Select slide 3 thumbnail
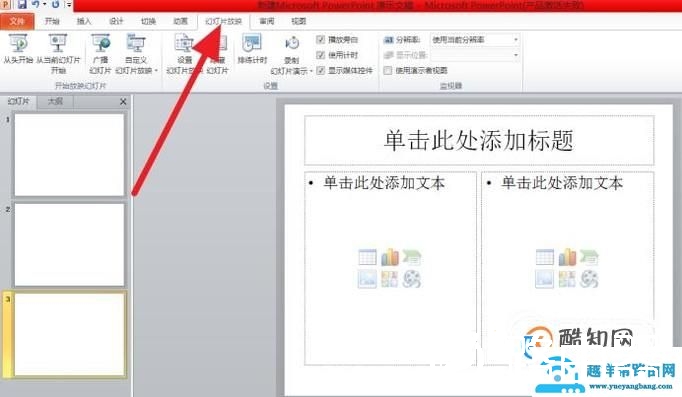 (x=69, y=334)
